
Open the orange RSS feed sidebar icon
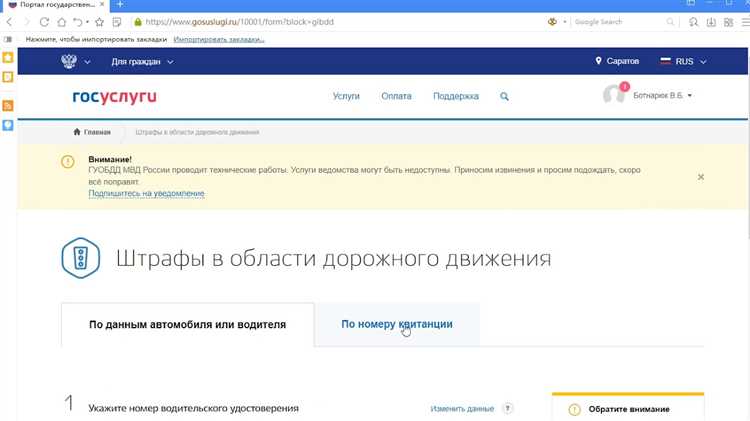8,106
